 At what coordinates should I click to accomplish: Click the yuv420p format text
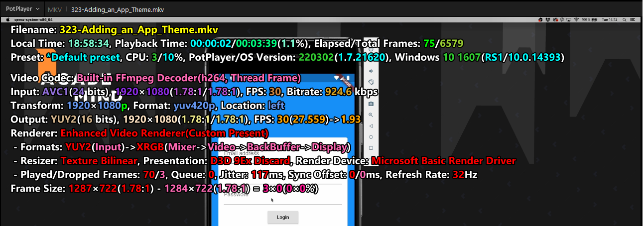[195, 106]
